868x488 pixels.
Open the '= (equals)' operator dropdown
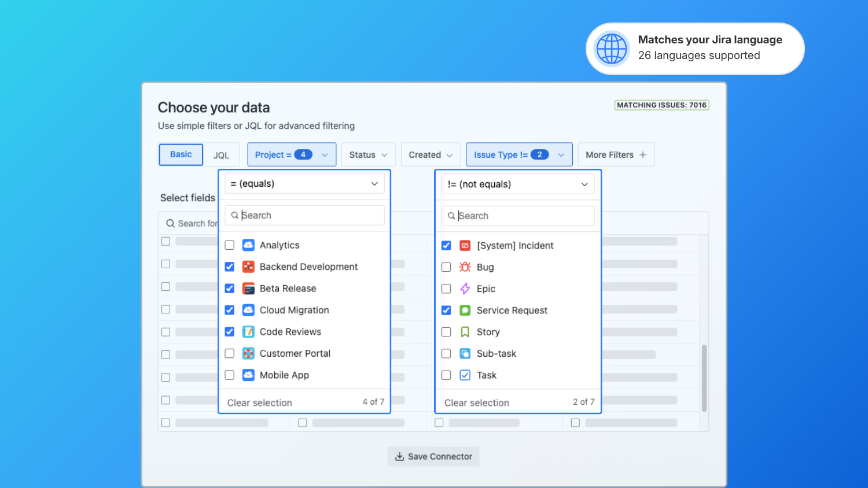304,184
